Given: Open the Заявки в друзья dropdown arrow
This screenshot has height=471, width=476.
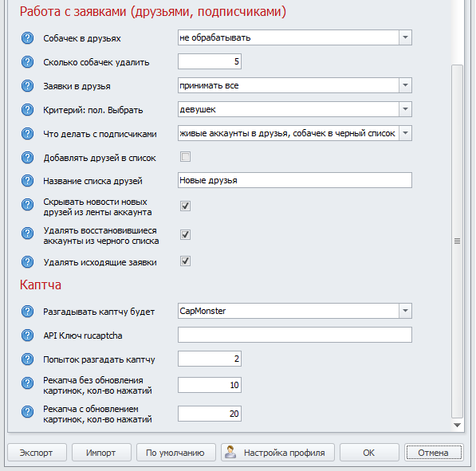Looking at the screenshot, I should pos(405,85).
